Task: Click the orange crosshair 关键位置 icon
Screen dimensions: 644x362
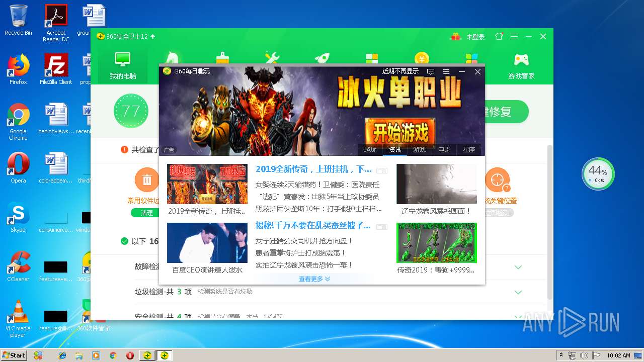Action: (x=498, y=180)
